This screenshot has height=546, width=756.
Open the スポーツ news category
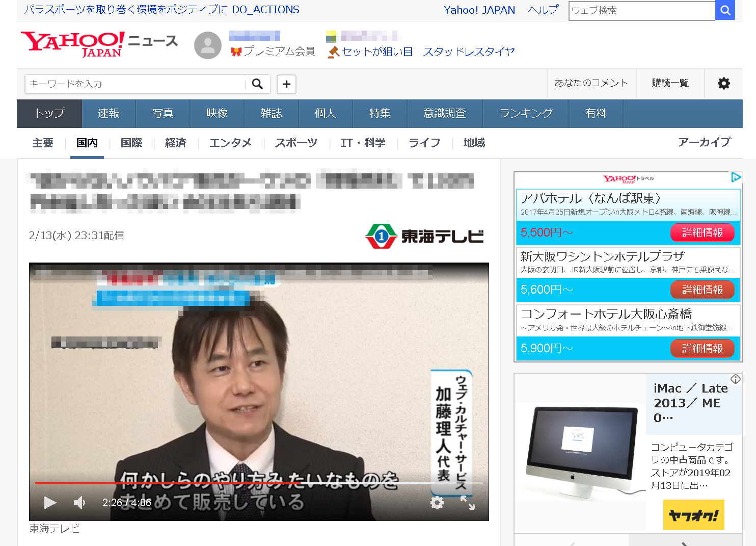click(x=296, y=143)
